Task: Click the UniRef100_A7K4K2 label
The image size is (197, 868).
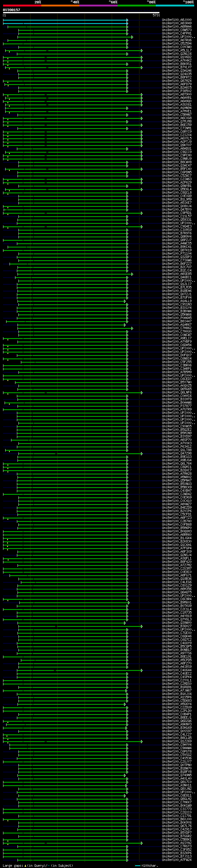Action: tap(177, 61)
